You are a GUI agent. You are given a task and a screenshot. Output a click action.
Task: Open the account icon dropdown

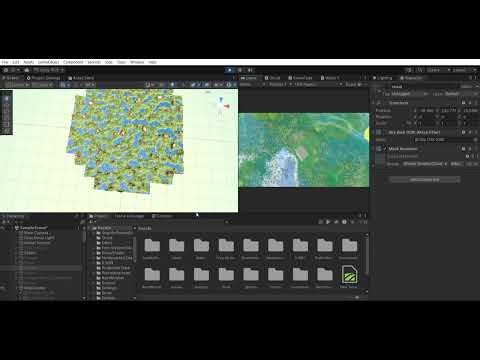coord(14,70)
